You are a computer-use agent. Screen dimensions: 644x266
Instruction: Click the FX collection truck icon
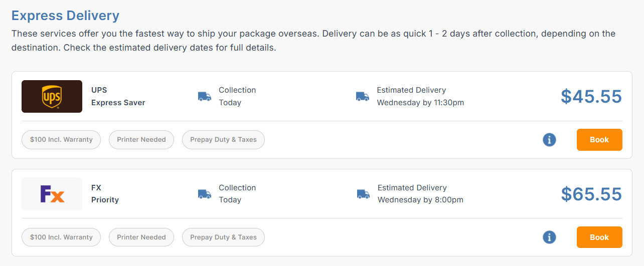point(204,194)
